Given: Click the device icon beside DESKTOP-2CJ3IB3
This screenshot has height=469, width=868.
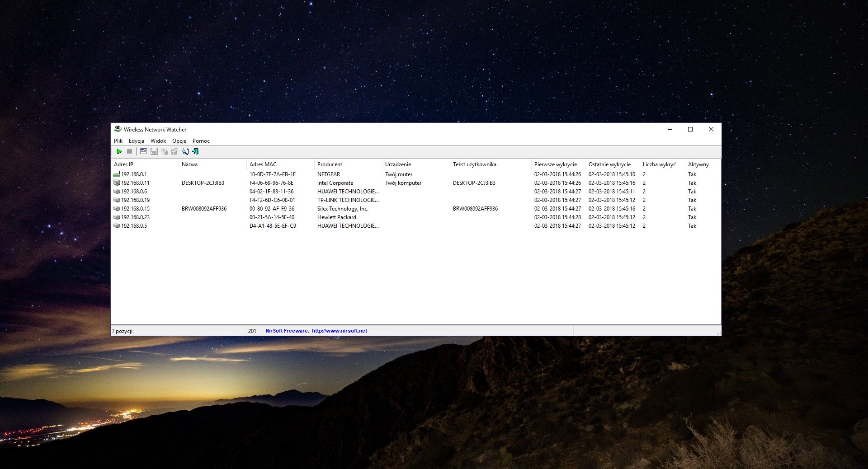Looking at the screenshot, I should [x=117, y=183].
